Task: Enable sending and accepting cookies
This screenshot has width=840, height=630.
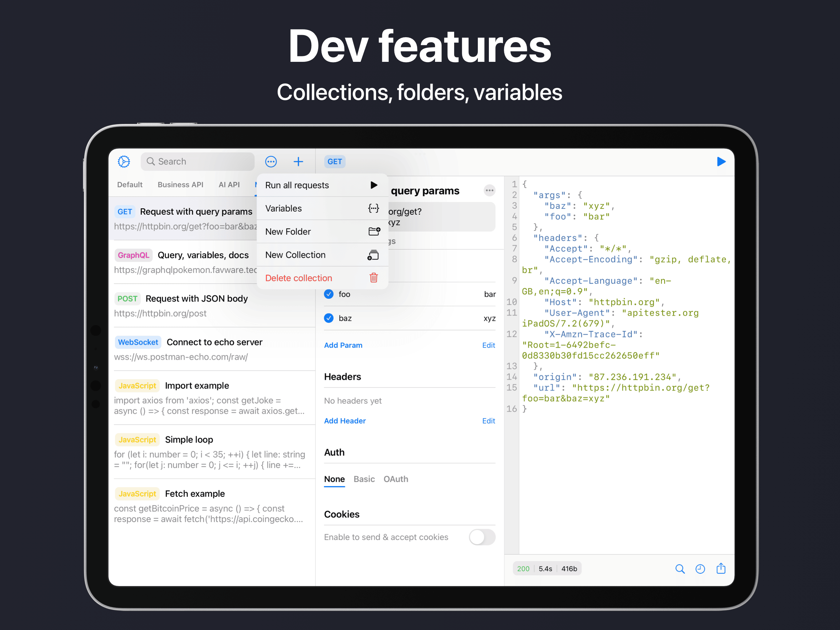Action: pos(482,537)
